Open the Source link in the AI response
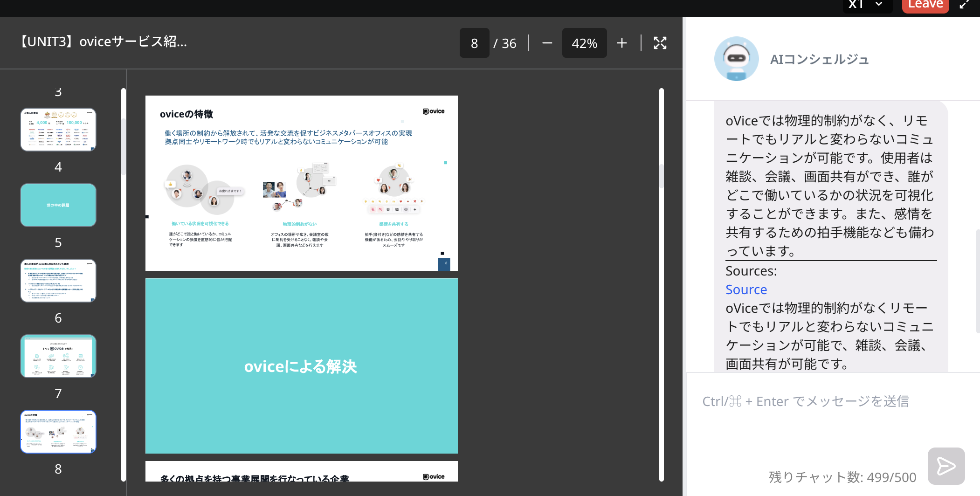This screenshot has width=980, height=496. pos(746,289)
